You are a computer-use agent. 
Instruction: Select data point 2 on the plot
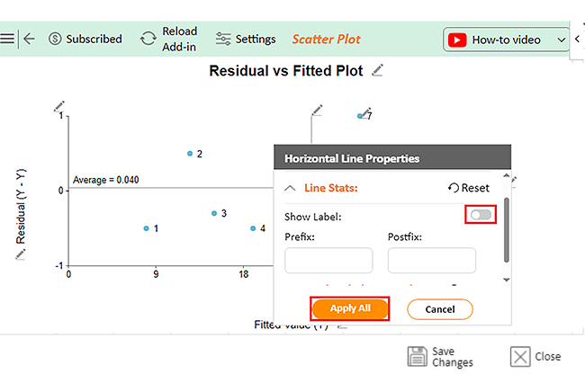[x=190, y=154]
